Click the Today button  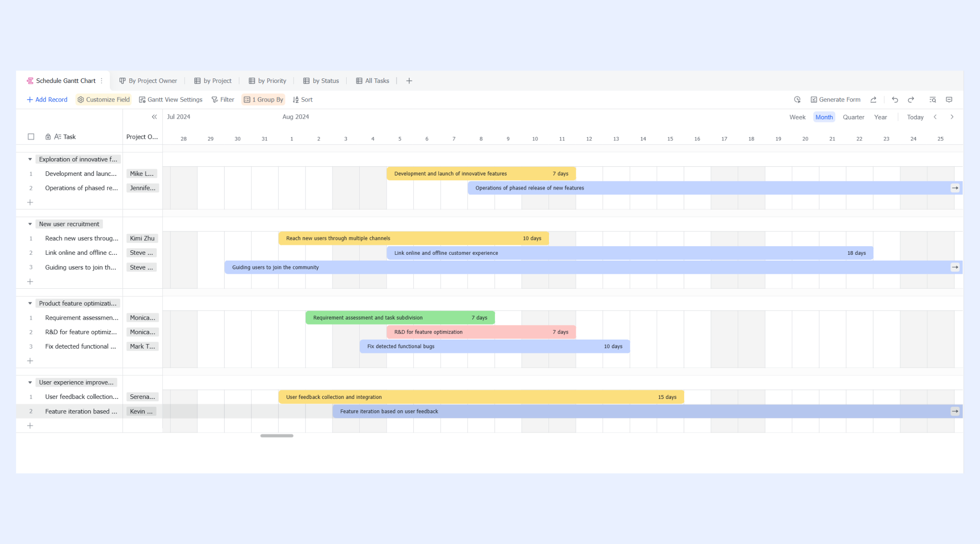point(915,117)
